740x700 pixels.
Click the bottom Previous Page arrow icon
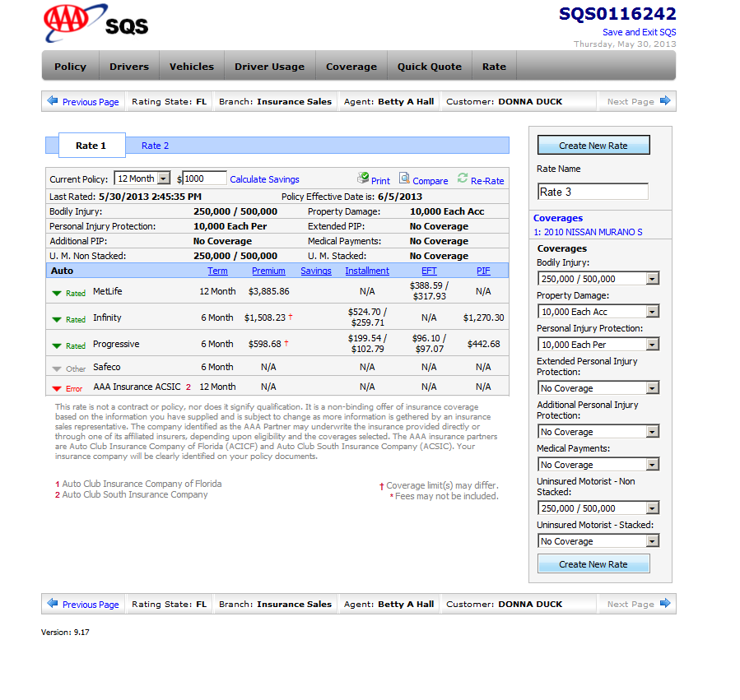[53, 603]
